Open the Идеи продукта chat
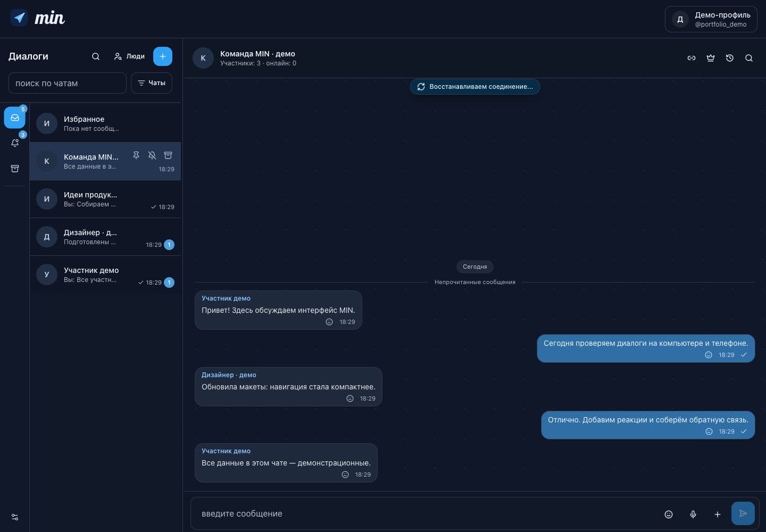Image resolution: width=766 pixels, height=532 pixels. pyautogui.click(x=105, y=199)
